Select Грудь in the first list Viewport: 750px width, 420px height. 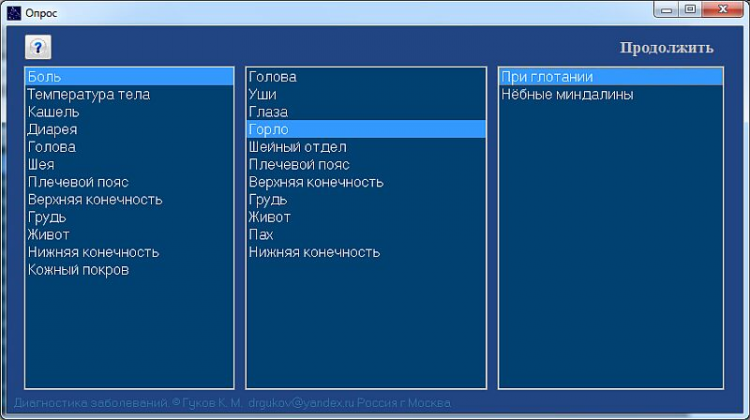click(129, 217)
